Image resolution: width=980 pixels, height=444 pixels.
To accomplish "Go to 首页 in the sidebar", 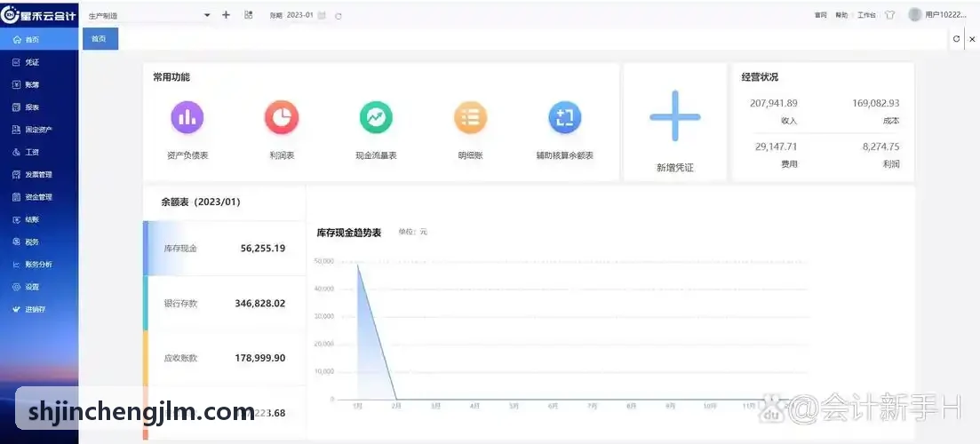I will [39, 39].
